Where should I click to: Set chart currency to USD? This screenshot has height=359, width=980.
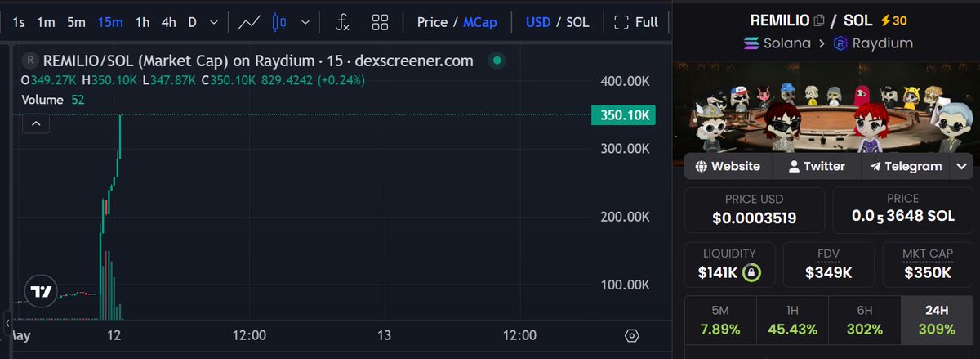click(538, 22)
